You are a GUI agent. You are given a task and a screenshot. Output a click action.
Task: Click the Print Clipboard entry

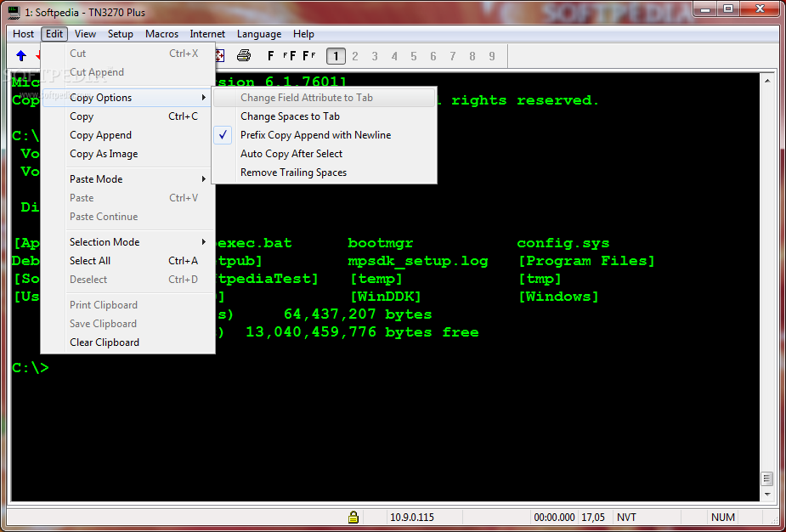127,305
